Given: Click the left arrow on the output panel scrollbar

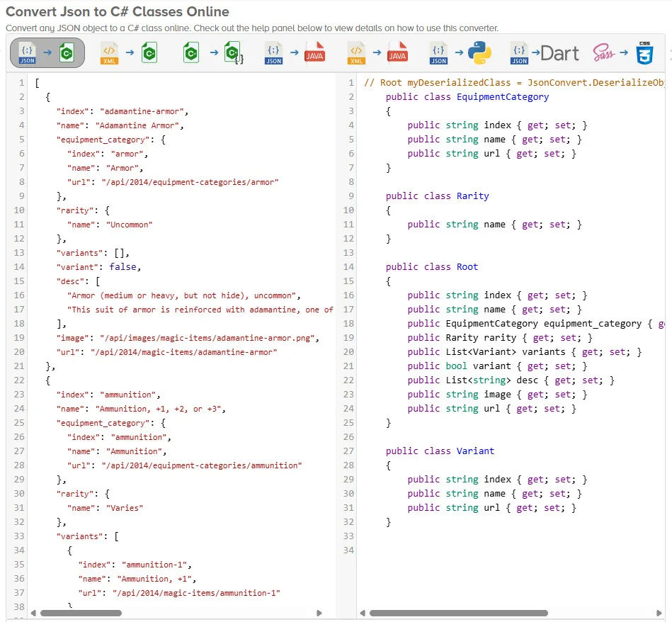Looking at the screenshot, I should pos(362,613).
